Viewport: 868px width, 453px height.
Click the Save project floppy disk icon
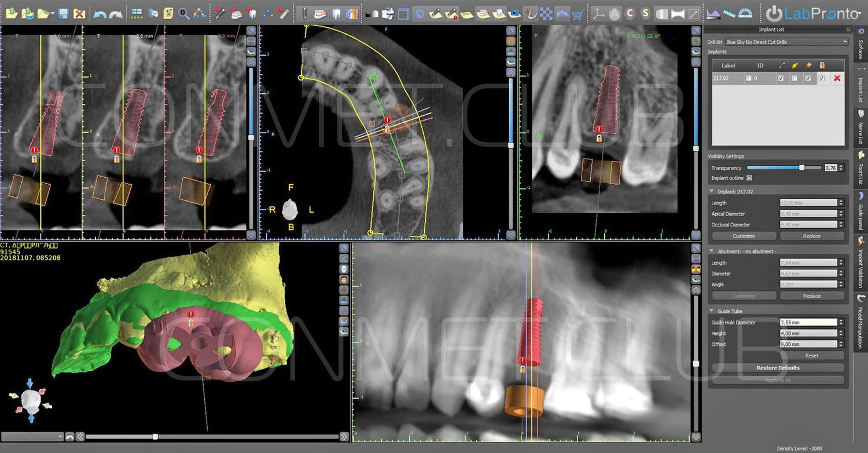coord(64,13)
